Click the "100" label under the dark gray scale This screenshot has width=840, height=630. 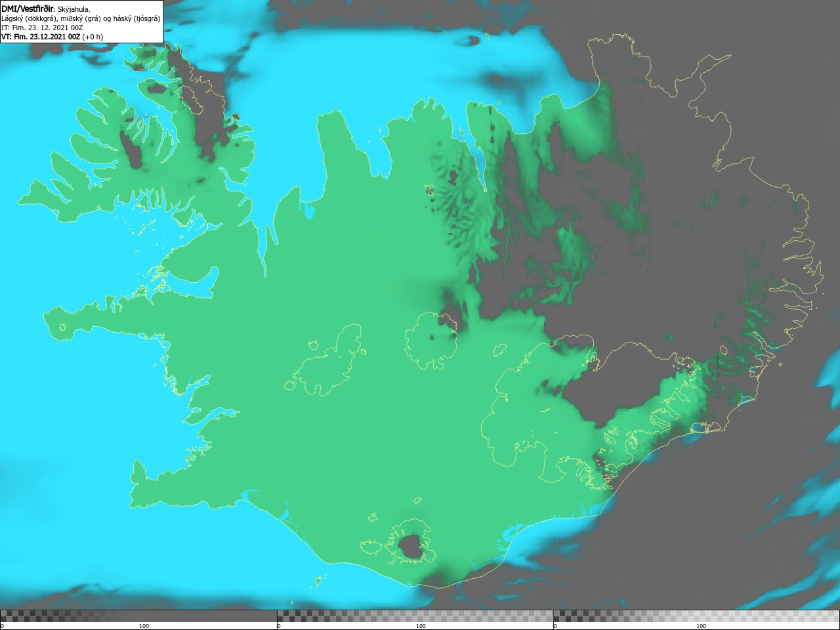(x=144, y=626)
